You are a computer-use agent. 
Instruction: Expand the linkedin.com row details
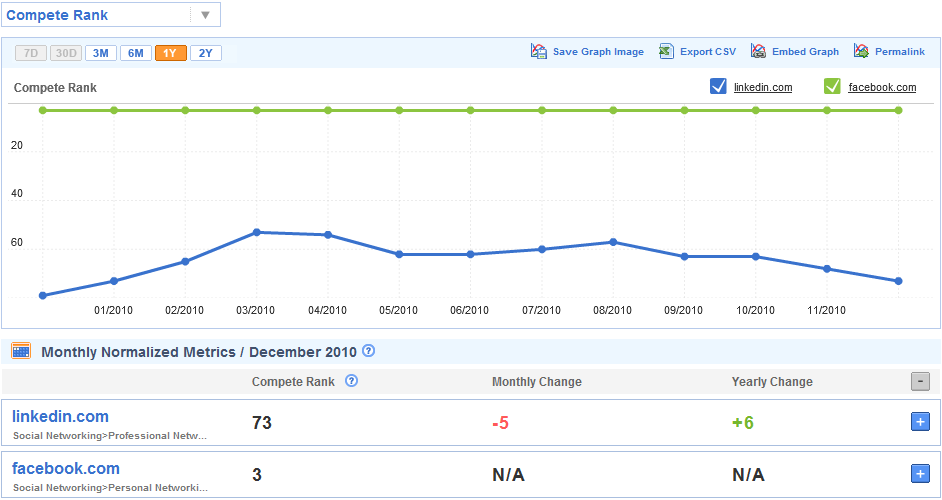920,422
